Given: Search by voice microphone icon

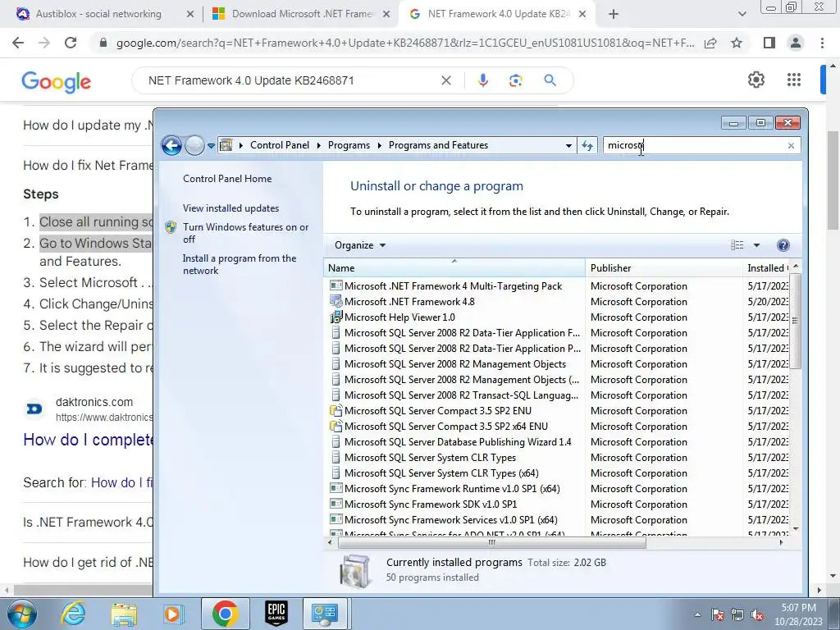Looking at the screenshot, I should point(482,80).
